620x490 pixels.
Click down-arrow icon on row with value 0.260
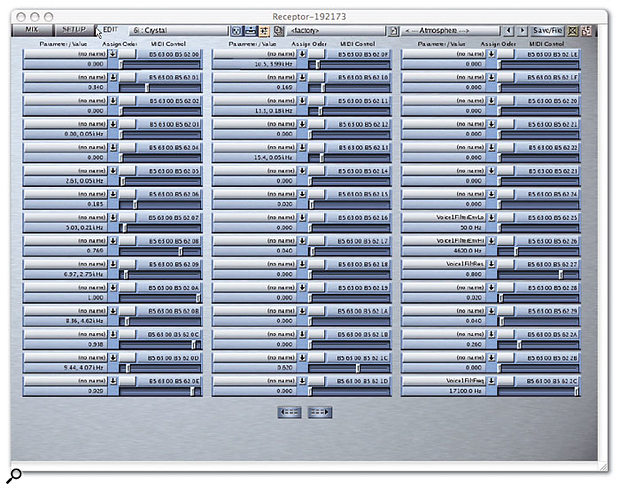491,334
